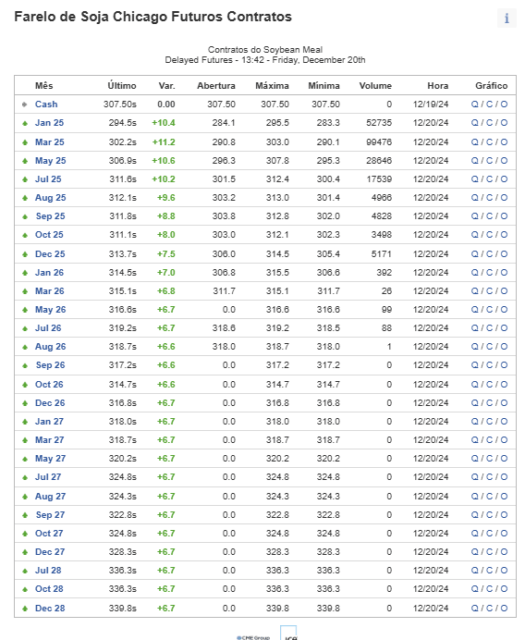This screenshot has width=525, height=640.
Task: Click the green arrow icon beside Jul 26
Action: click(25, 329)
